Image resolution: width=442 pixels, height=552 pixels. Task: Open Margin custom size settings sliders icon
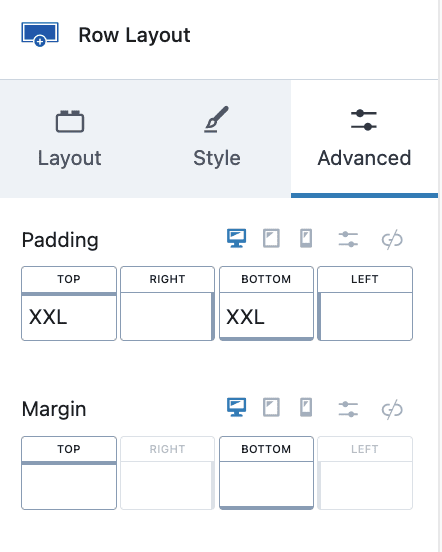(x=348, y=409)
